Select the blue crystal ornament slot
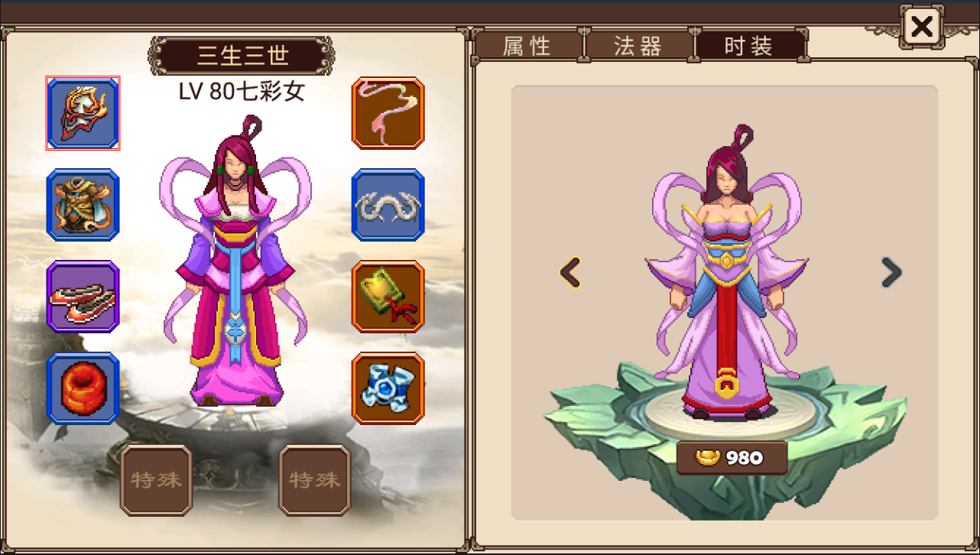Screen dimensions: 980x555 [388, 388]
